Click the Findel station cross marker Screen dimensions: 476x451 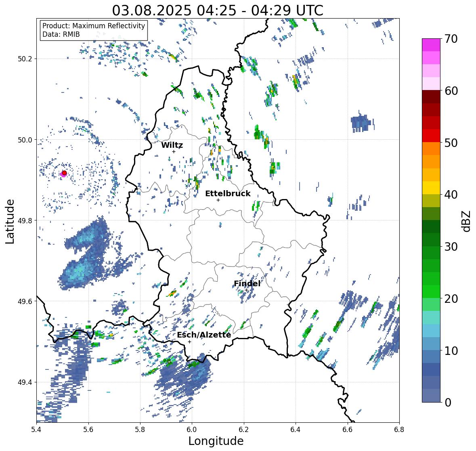tap(246, 290)
